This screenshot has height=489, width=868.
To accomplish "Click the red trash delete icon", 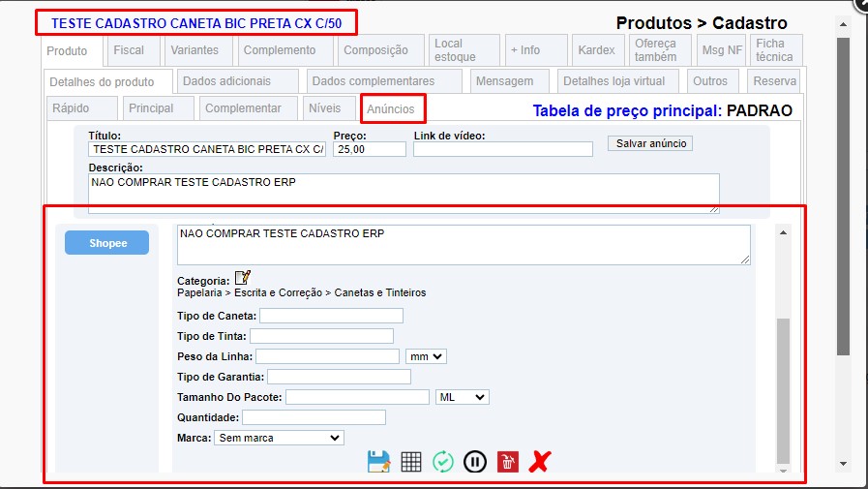I will coord(508,461).
